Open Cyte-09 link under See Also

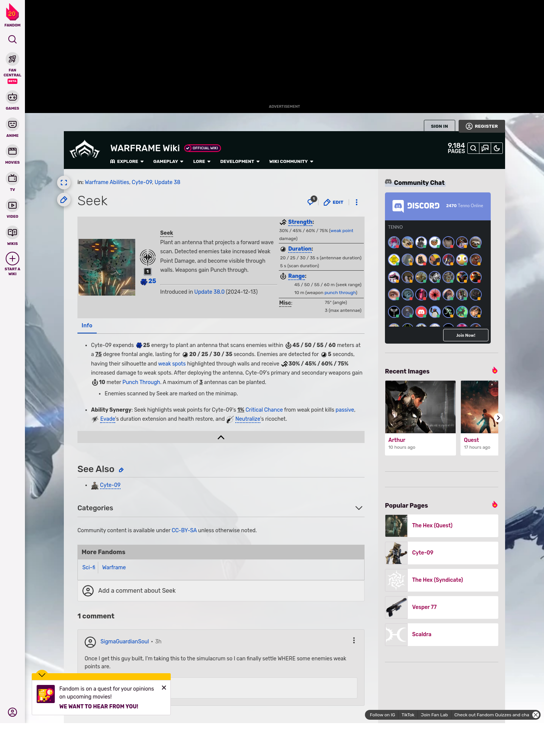110,485
